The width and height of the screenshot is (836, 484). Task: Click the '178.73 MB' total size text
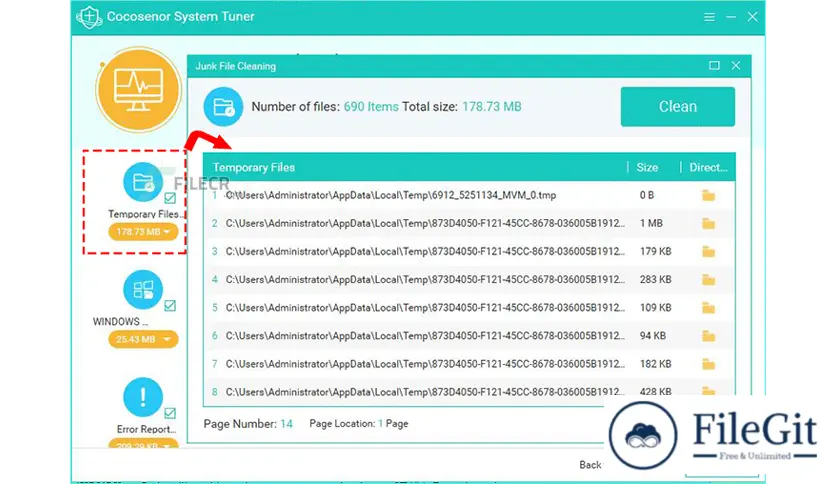click(x=492, y=107)
